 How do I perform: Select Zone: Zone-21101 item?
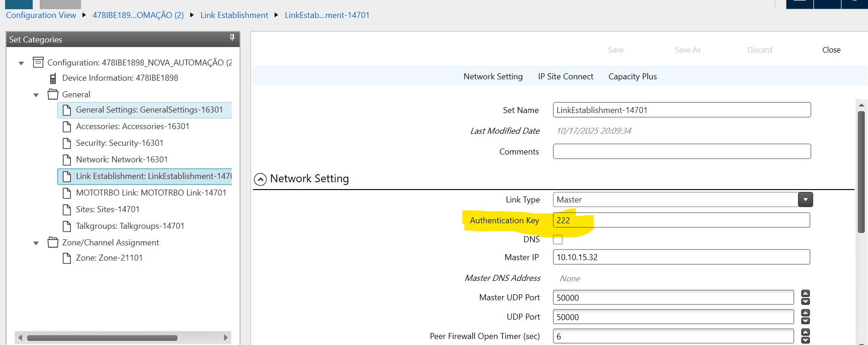coord(109,258)
